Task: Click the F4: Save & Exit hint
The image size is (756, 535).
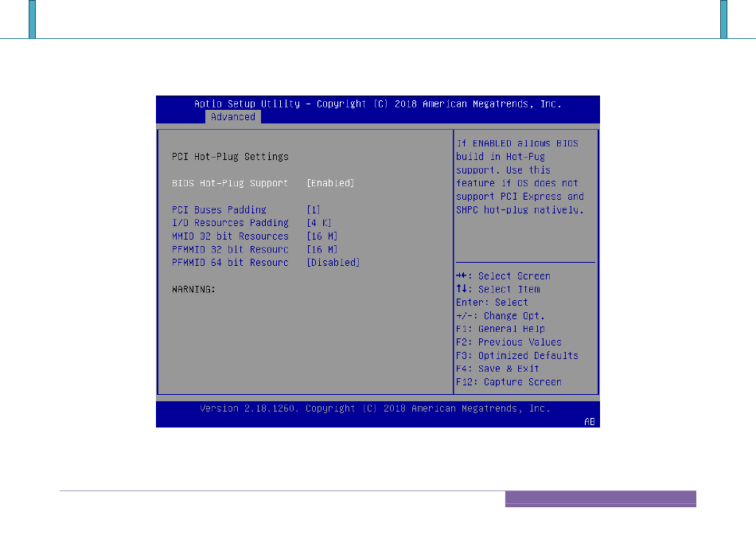Action: click(497, 369)
